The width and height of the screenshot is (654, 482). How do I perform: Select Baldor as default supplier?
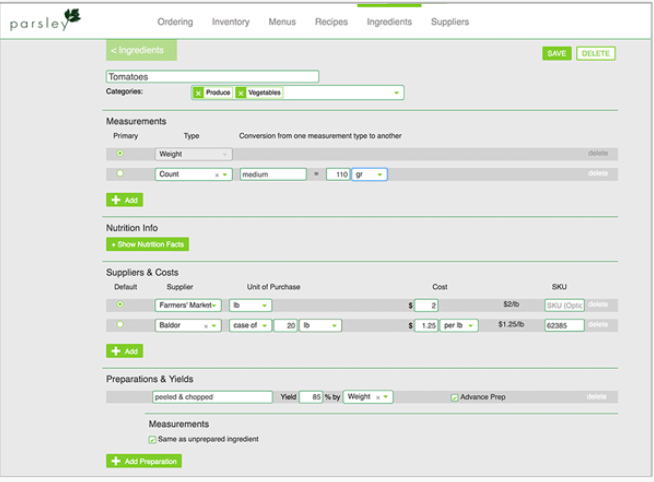pyautogui.click(x=121, y=325)
